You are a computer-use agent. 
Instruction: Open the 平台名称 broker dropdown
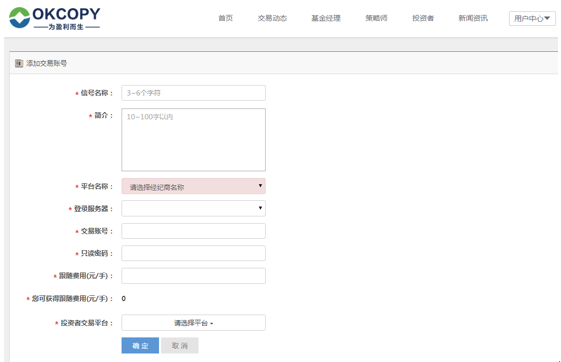(x=194, y=186)
